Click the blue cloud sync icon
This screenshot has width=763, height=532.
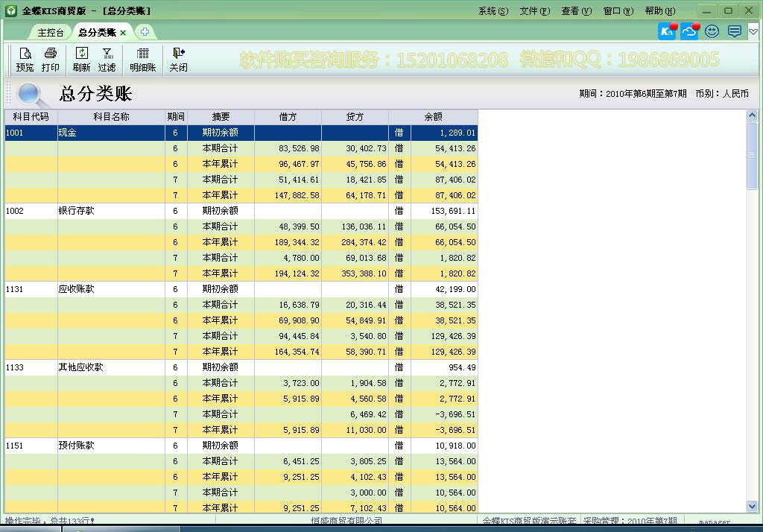click(689, 31)
